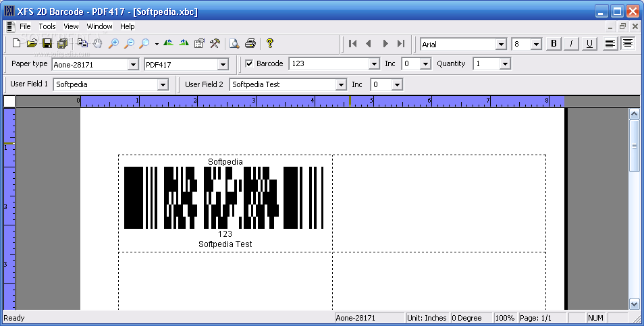Go to the last page
Viewport: 644px width, 326px height.
click(401, 43)
